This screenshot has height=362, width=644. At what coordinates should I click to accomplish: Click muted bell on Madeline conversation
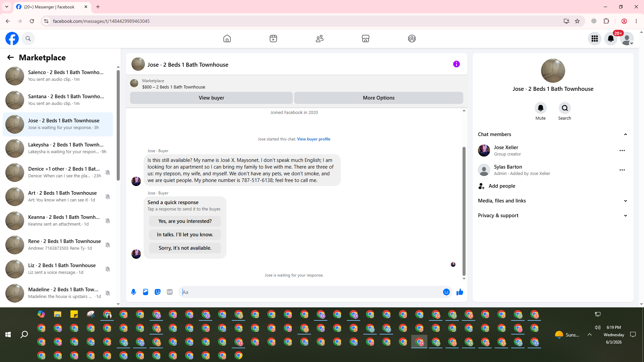click(108, 293)
